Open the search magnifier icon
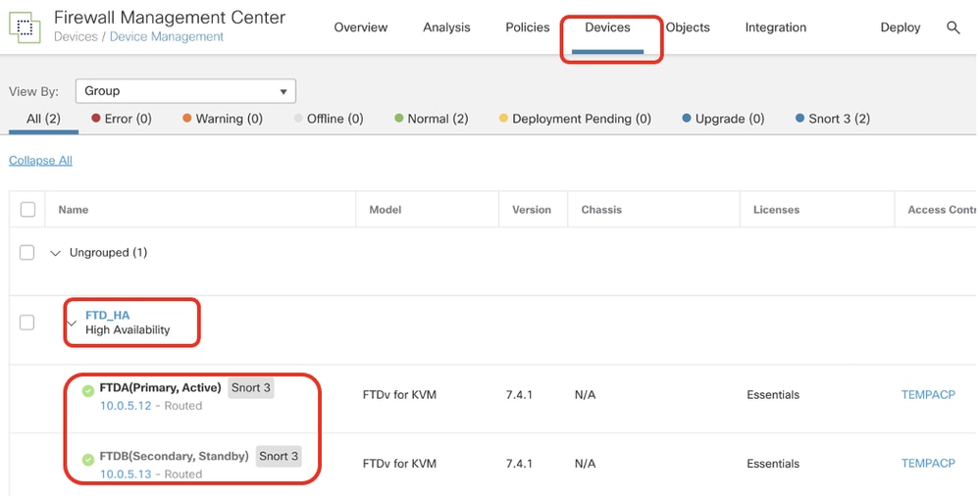The width and height of the screenshot is (980, 501). pyautogui.click(x=954, y=27)
